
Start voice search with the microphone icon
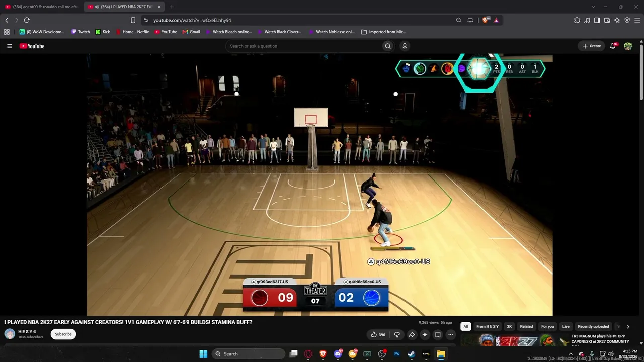click(x=405, y=46)
